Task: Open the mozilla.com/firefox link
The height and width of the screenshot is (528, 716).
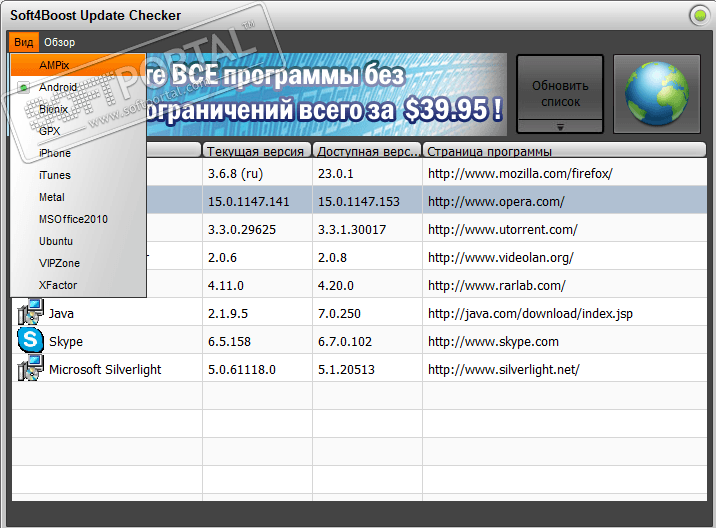Action: coord(520,174)
